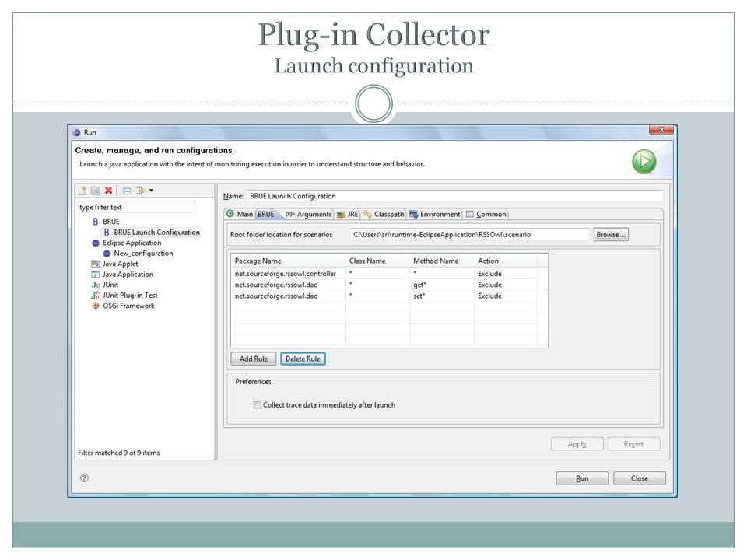Click the Java Applet icon in tree

coord(95,264)
